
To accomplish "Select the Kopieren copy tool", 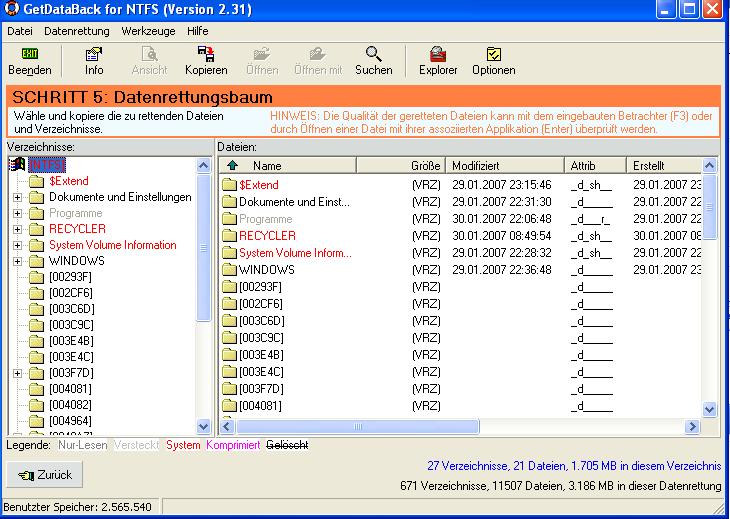I will coord(206,54).
